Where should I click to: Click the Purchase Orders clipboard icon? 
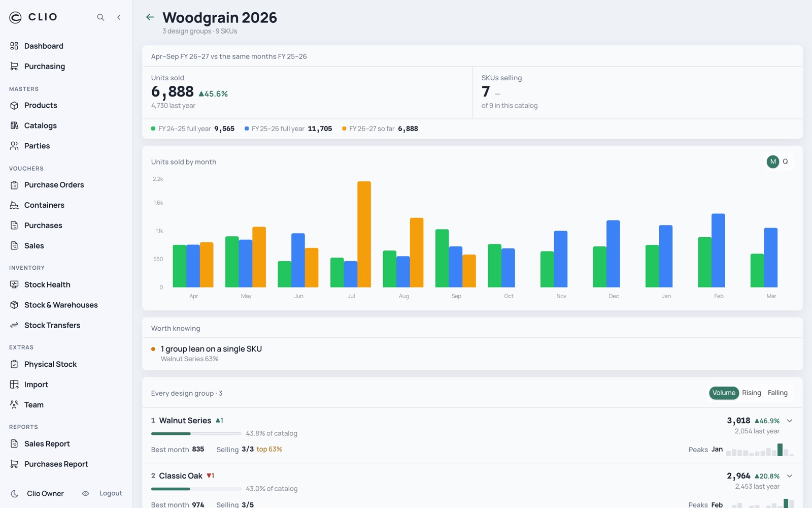(14, 185)
